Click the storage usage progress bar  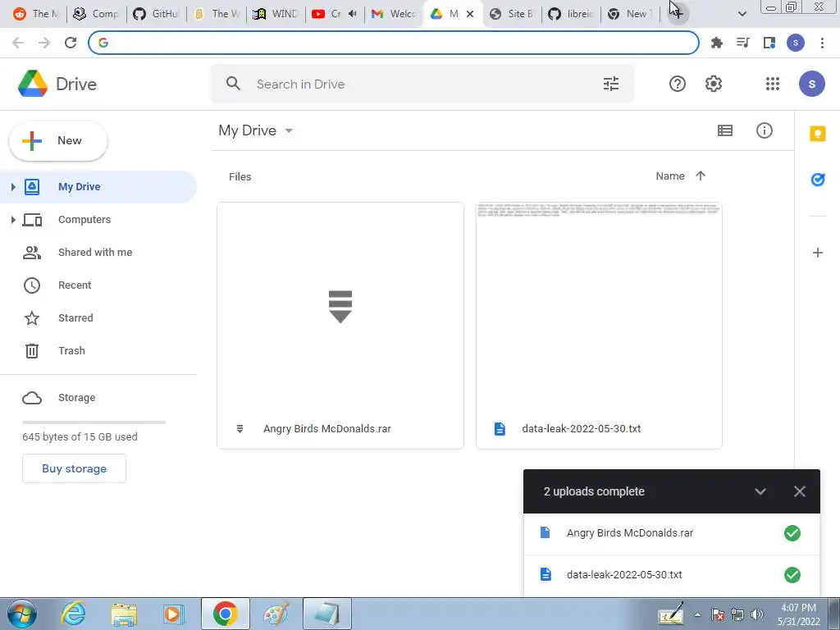[x=94, y=422]
